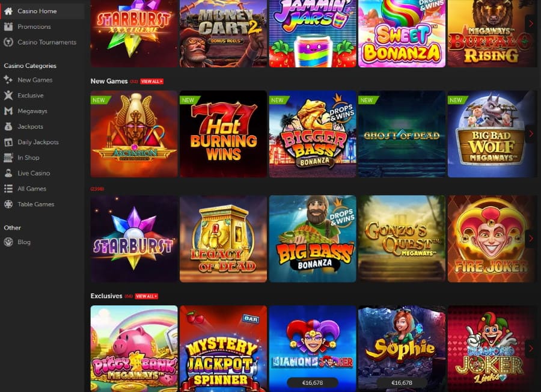Open the Megaways M icon
Viewport: 541px width, 392px height.
coord(8,111)
